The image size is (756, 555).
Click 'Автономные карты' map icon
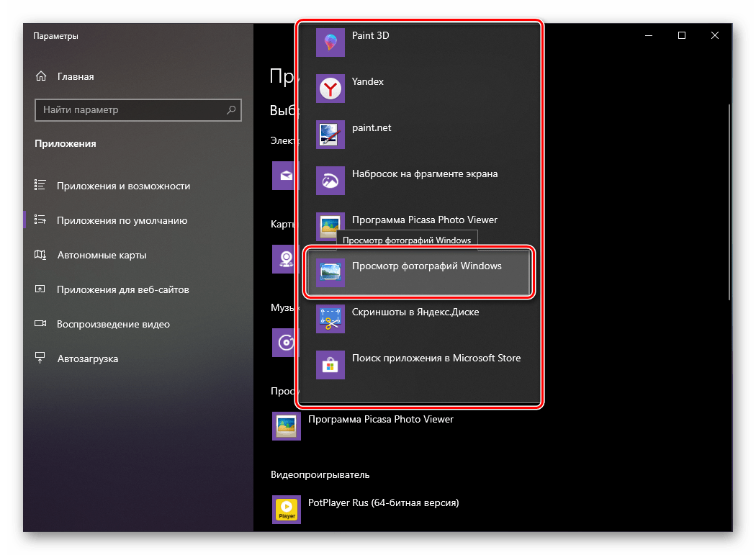(x=40, y=255)
